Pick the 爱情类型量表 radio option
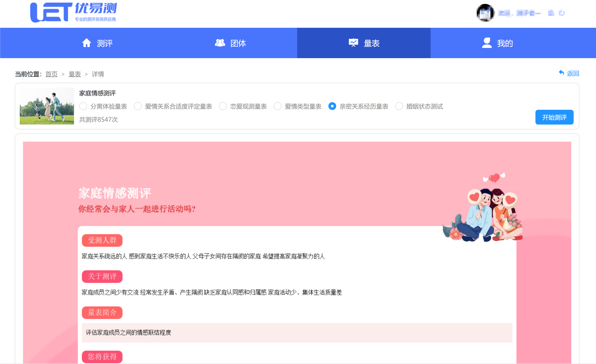Screen dimensions: 596x364 (x=277, y=106)
